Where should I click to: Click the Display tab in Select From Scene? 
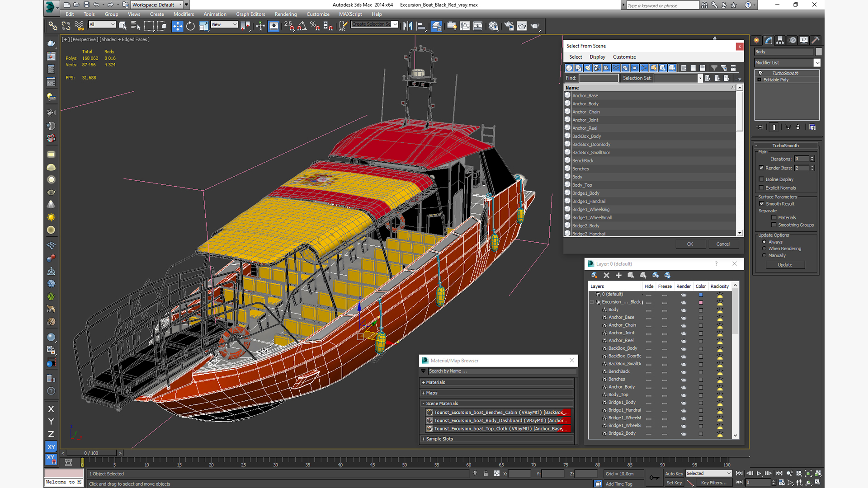597,56
